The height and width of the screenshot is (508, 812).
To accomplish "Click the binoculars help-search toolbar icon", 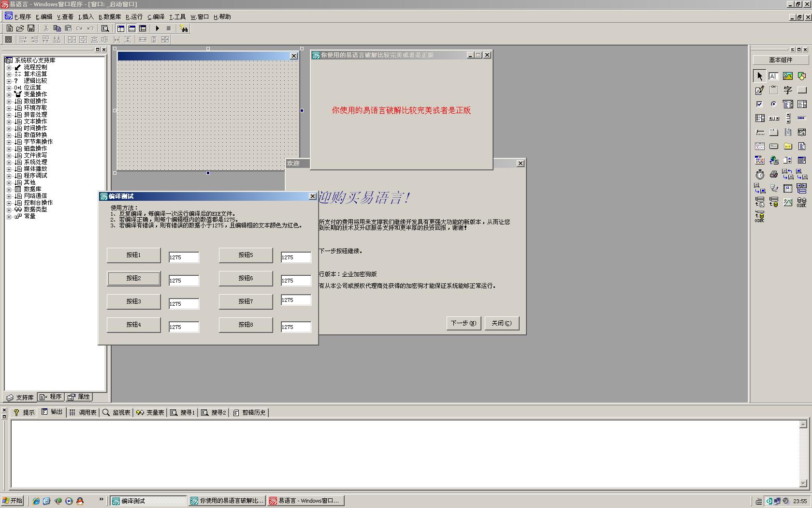I will pyautogui.click(x=184, y=29).
